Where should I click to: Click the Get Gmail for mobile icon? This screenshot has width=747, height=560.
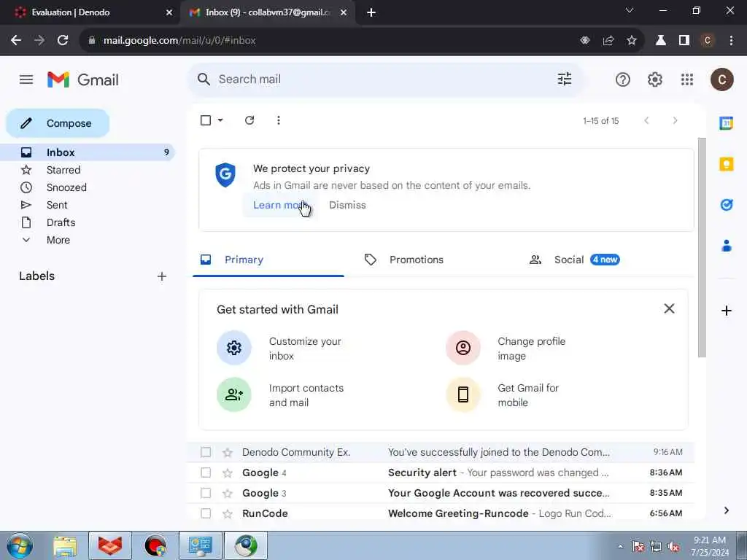(x=462, y=394)
